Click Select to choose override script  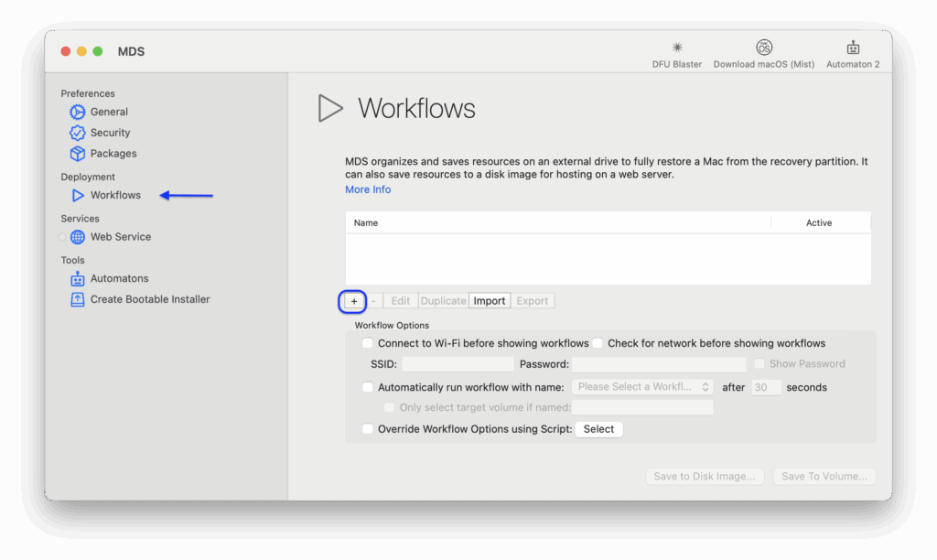[x=598, y=429]
